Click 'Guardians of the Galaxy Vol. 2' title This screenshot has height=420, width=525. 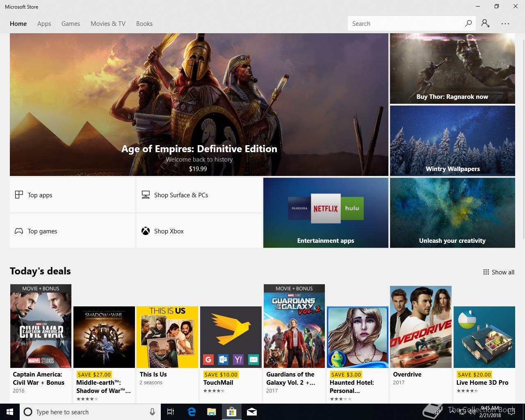click(x=291, y=378)
